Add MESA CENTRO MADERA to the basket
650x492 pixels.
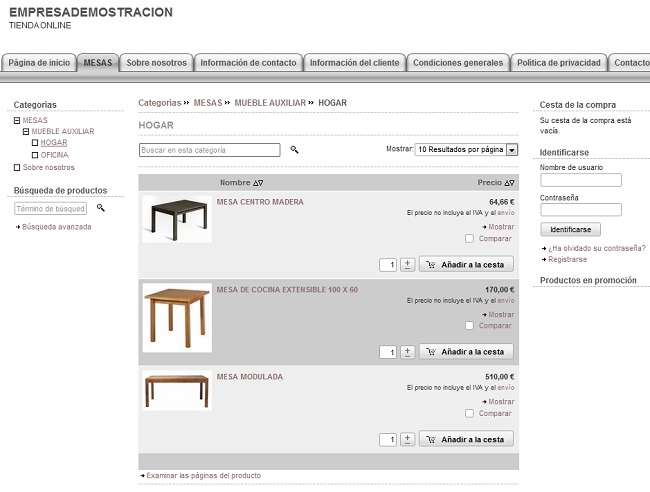pos(466,264)
